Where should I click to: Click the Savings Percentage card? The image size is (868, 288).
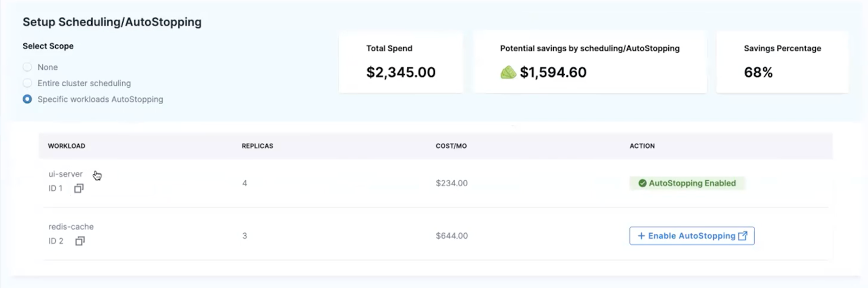pyautogui.click(x=782, y=62)
